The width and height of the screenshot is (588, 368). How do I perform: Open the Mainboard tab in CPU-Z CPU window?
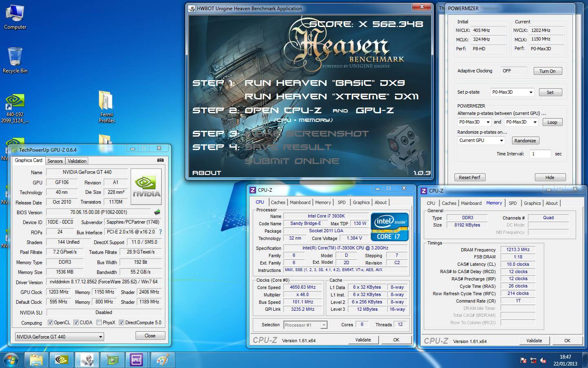(x=300, y=202)
